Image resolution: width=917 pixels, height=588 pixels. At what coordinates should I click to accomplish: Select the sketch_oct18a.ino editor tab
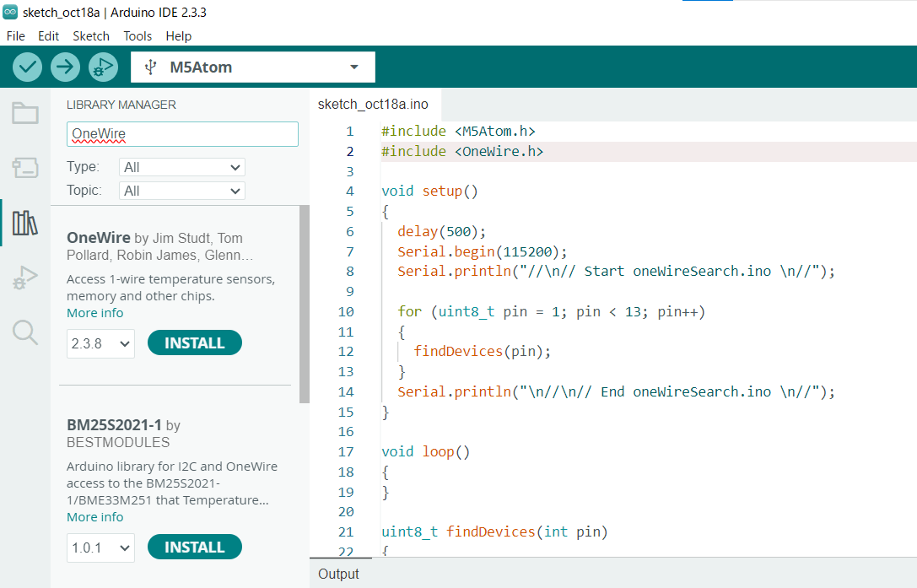373,104
